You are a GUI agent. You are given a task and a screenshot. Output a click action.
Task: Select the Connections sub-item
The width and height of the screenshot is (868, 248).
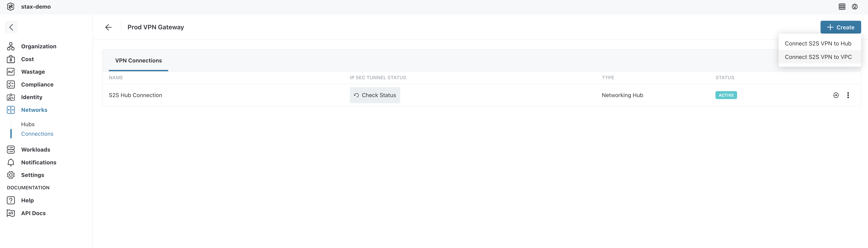37,134
